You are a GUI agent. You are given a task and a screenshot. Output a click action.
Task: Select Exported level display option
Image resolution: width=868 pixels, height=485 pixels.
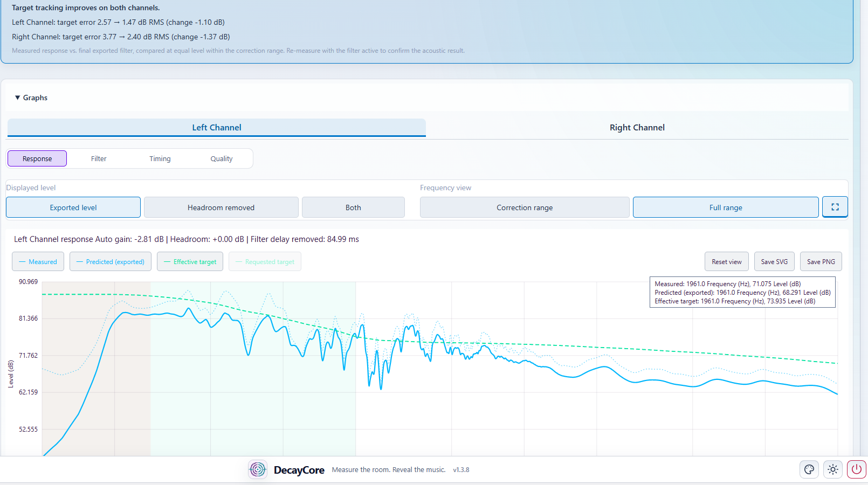(x=73, y=207)
